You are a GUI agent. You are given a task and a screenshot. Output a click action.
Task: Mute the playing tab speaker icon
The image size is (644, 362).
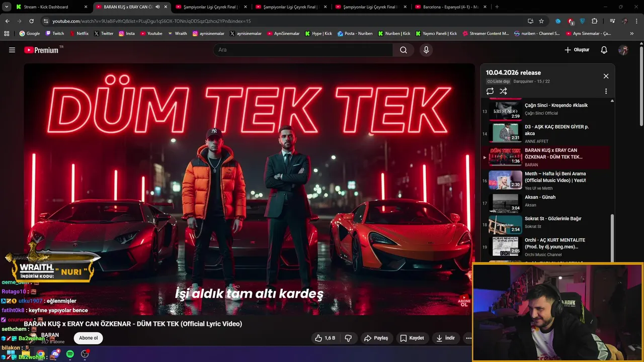click(x=157, y=7)
